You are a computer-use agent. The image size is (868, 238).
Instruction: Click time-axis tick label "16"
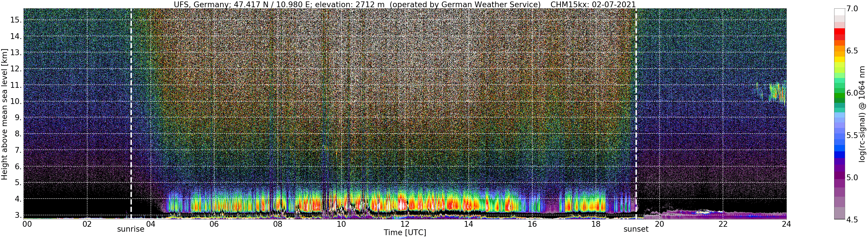click(532, 224)
